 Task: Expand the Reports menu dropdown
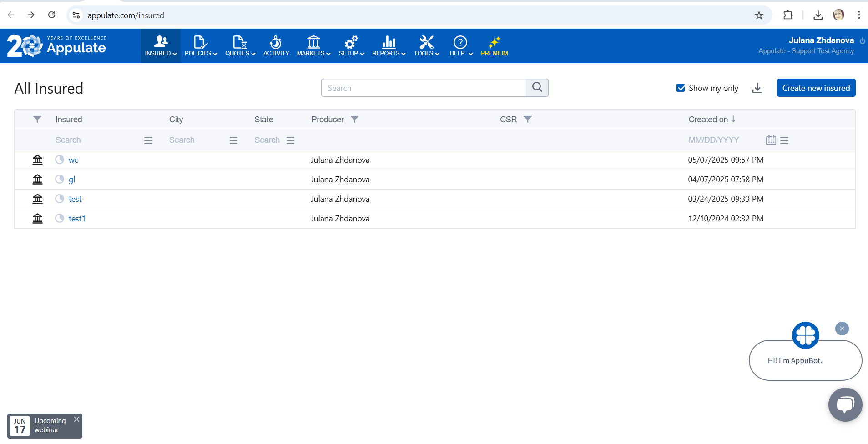[x=389, y=46]
